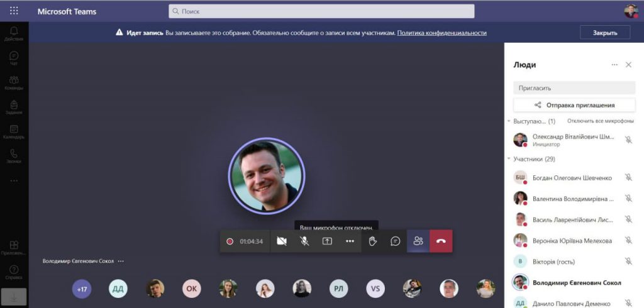The width and height of the screenshot is (644, 308).
Task: Close the People panel
Action: [628, 65]
